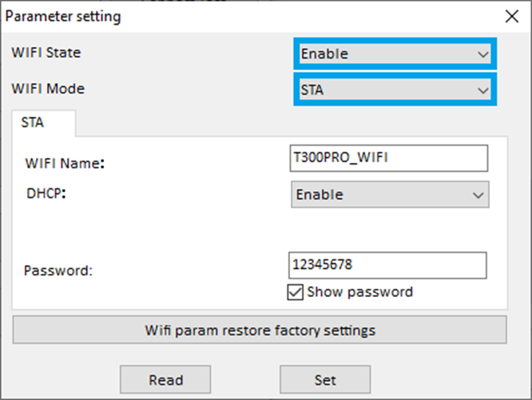Click the Show password label text

tap(359, 292)
